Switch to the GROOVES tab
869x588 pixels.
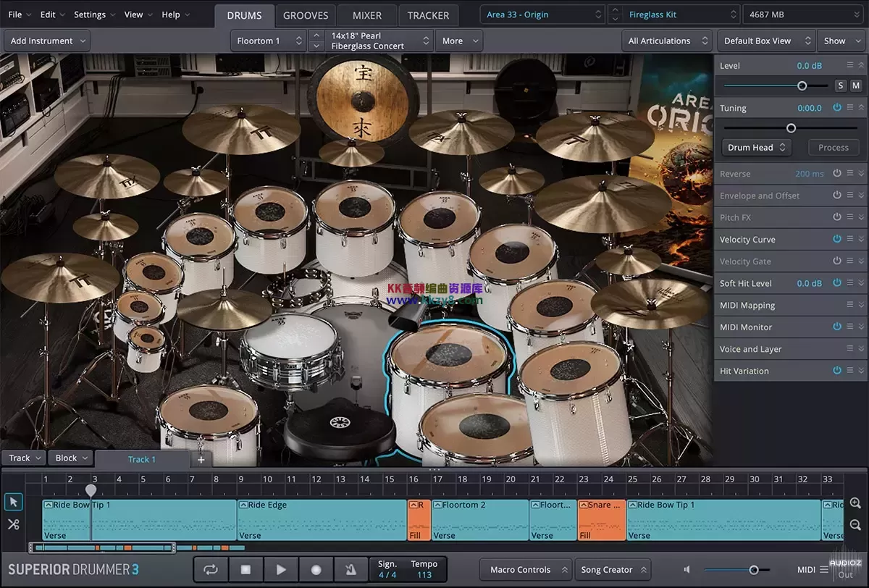click(x=306, y=15)
